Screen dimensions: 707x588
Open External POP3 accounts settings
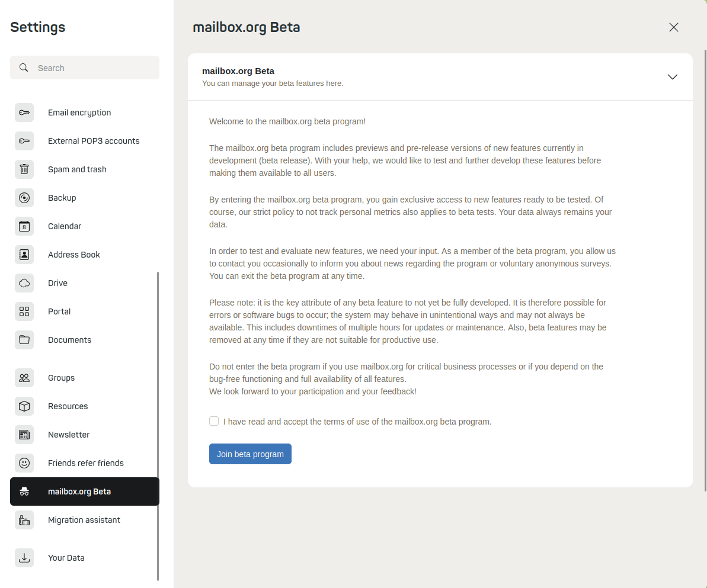tap(94, 141)
